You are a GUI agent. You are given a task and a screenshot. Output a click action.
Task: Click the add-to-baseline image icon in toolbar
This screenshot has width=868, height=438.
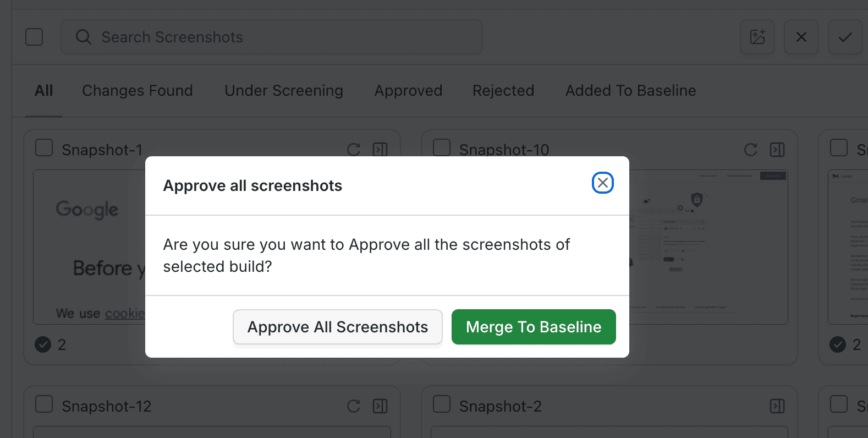coord(757,37)
